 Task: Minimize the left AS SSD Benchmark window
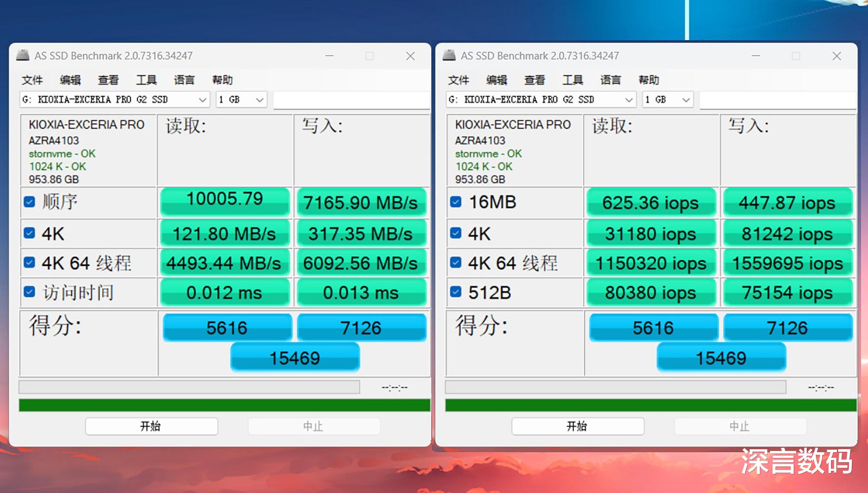point(329,56)
